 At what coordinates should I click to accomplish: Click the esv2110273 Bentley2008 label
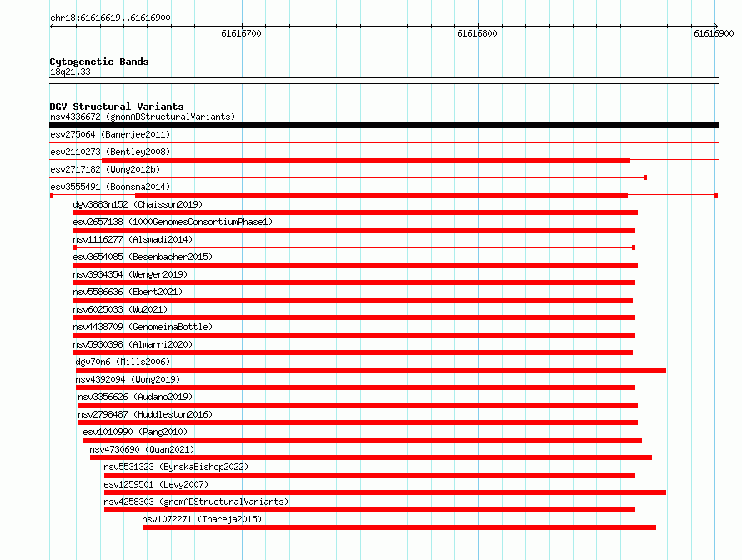click(110, 152)
